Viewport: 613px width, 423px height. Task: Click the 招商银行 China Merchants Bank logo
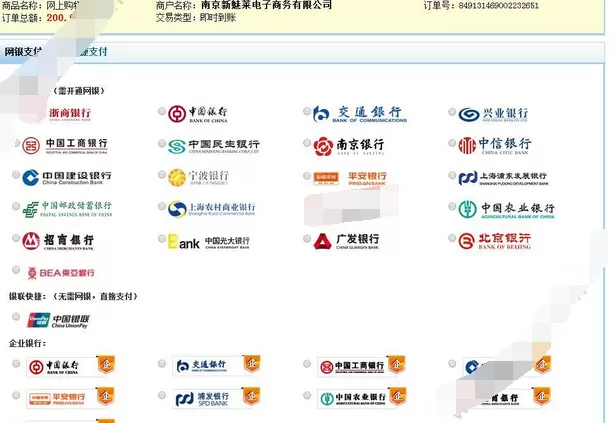point(58,241)
